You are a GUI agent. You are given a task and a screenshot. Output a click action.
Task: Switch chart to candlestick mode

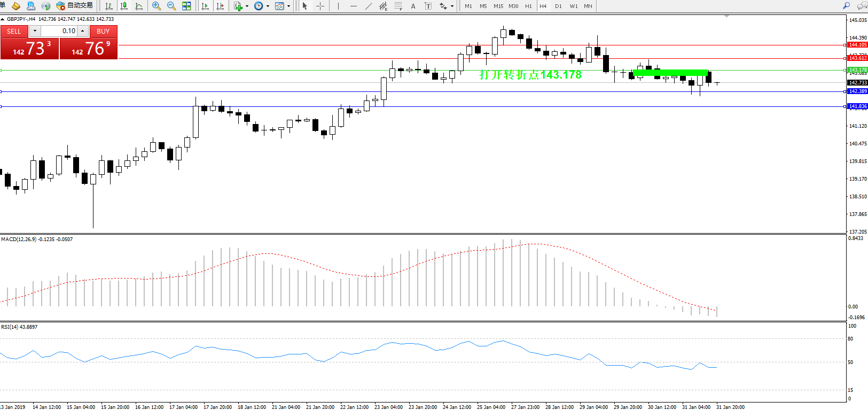[124, 6]
